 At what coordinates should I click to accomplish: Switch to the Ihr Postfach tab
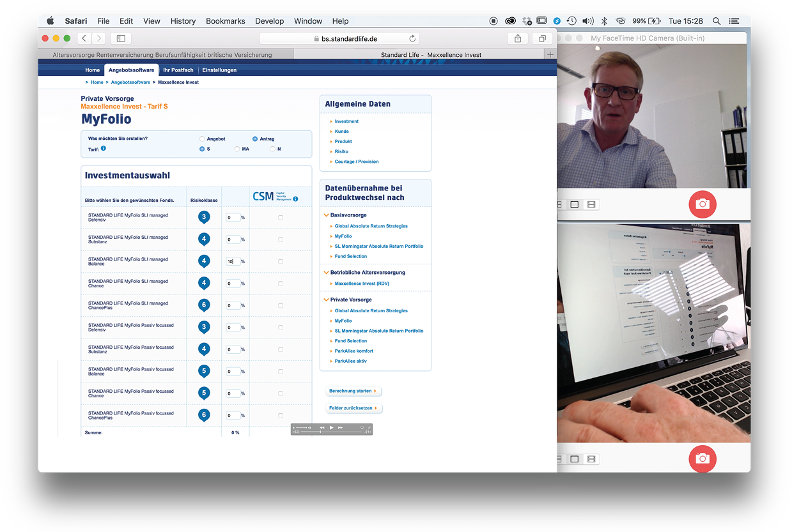tap(178, 70)
